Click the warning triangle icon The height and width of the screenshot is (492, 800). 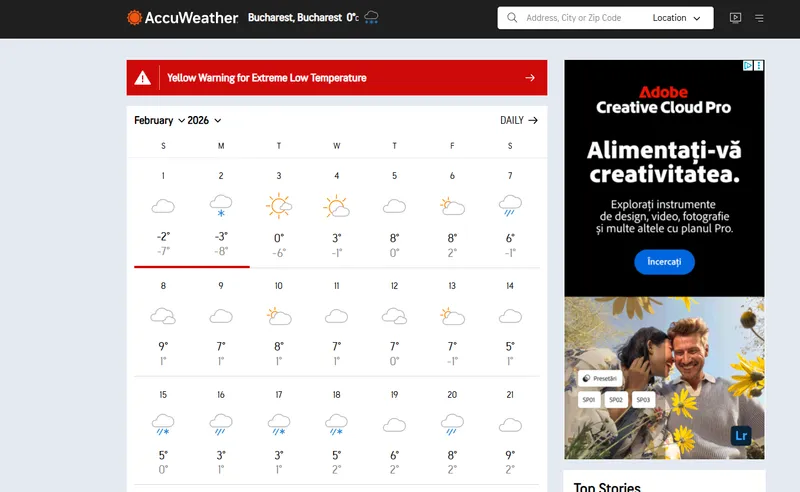[142, 78]
